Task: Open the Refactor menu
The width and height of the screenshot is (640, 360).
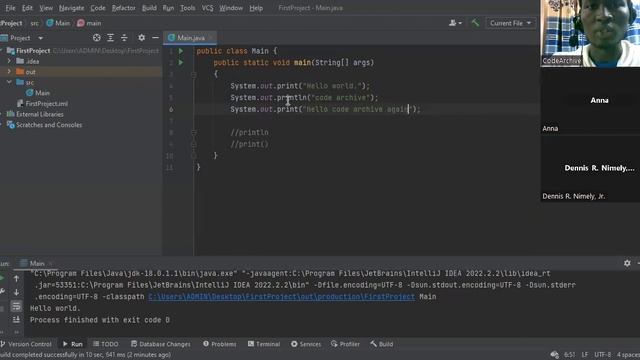Action: pyautogui.click(x=124, y=8)
